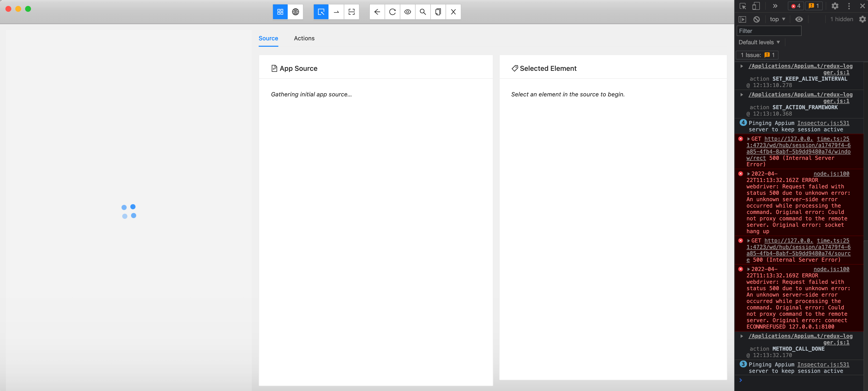Click the Back arrow button
Viewport: 868px width, 391px height.
pos(377,12)
